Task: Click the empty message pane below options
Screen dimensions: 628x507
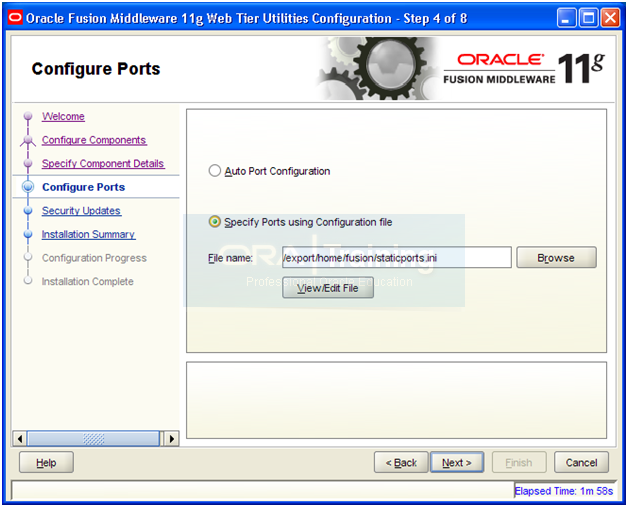Action: click(397, 400)
